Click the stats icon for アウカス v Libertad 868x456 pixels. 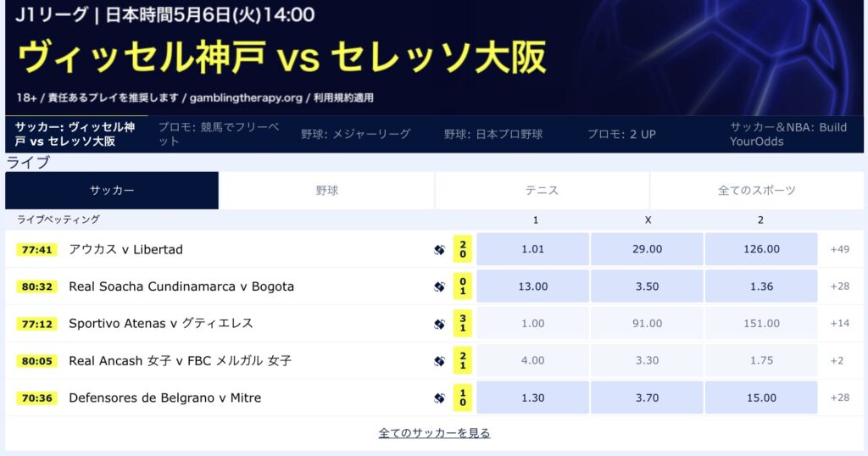440,249
